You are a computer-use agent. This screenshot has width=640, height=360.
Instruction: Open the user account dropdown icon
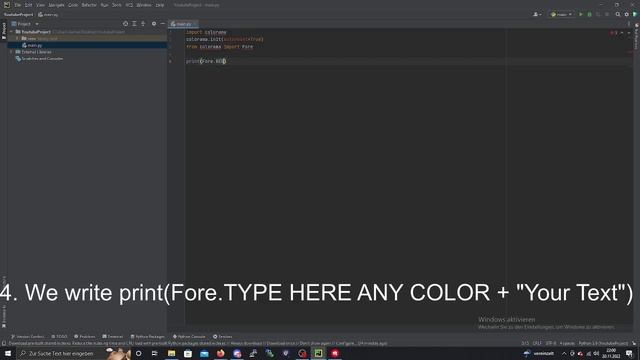(537, 14)
